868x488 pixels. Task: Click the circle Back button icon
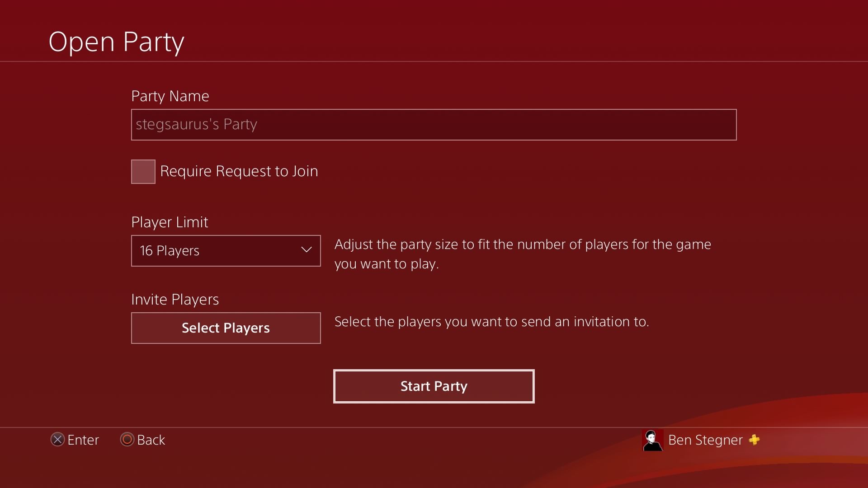(x=127, y=440)
